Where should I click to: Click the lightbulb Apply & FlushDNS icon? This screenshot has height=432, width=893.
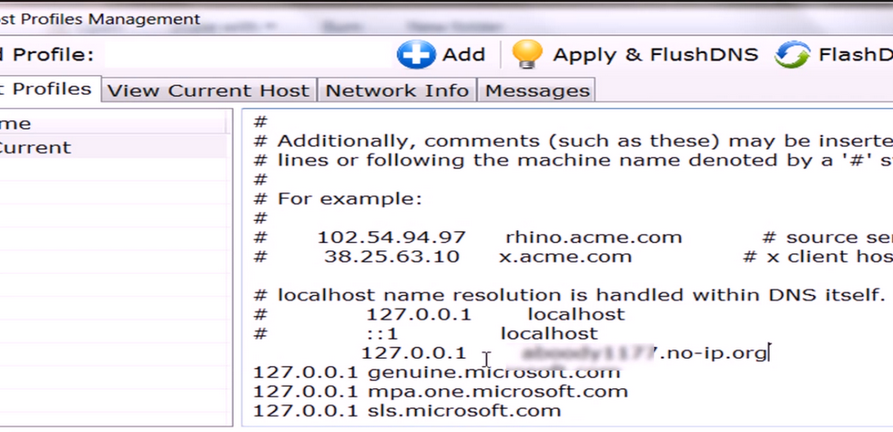tap(527, 54)
